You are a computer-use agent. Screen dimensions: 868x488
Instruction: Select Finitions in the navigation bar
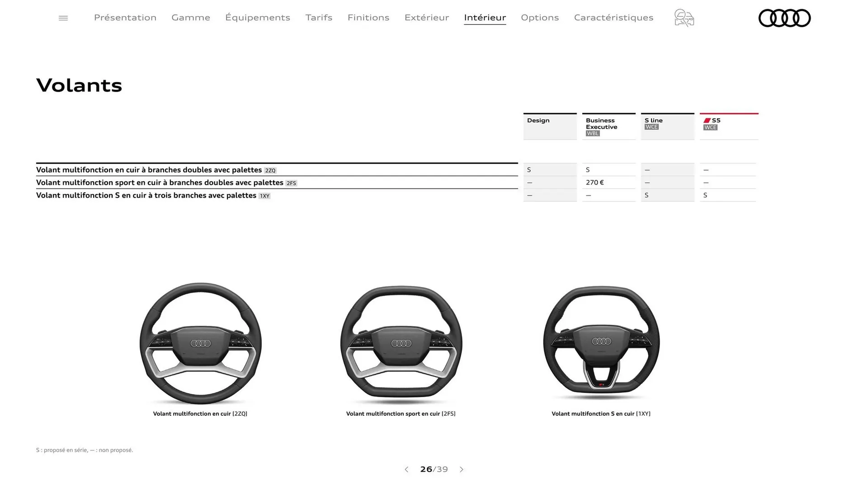pos(368,18)
